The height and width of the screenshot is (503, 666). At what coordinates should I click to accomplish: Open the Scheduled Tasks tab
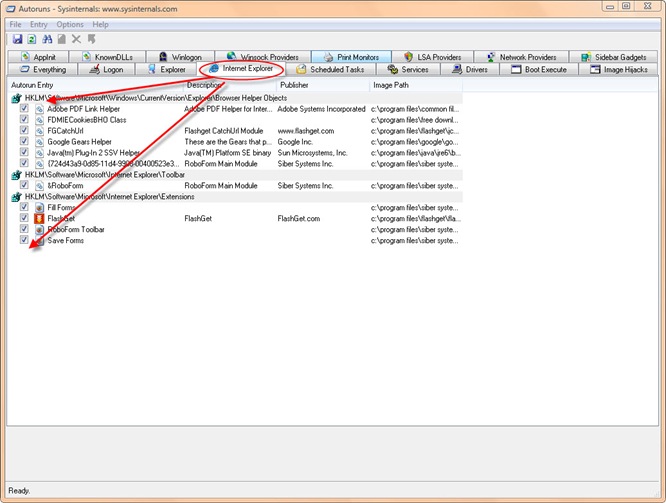[330, 69]
